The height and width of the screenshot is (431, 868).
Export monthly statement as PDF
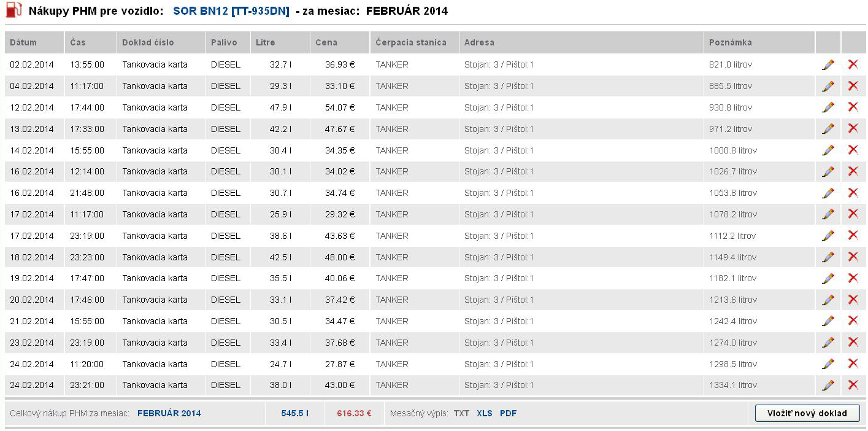[x=508, y=413]
